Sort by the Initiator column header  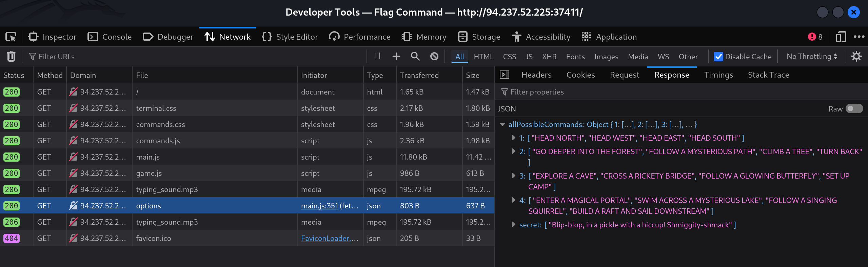[330, 75]
